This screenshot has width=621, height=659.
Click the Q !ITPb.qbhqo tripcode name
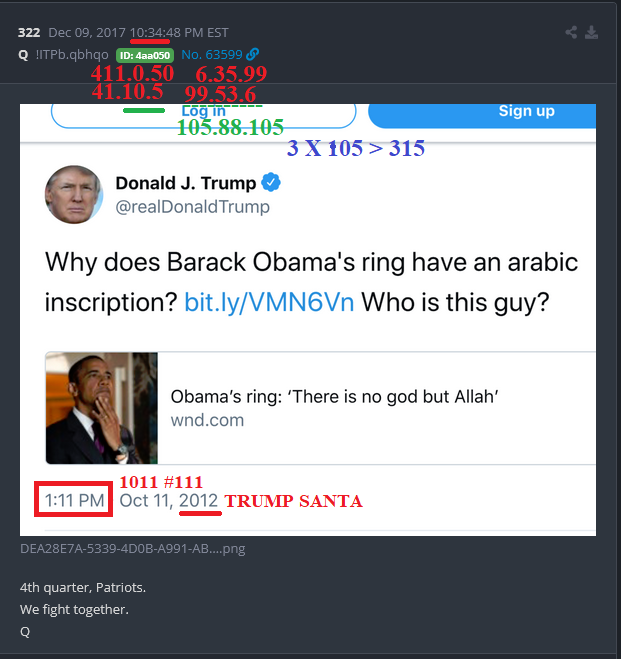63,55
